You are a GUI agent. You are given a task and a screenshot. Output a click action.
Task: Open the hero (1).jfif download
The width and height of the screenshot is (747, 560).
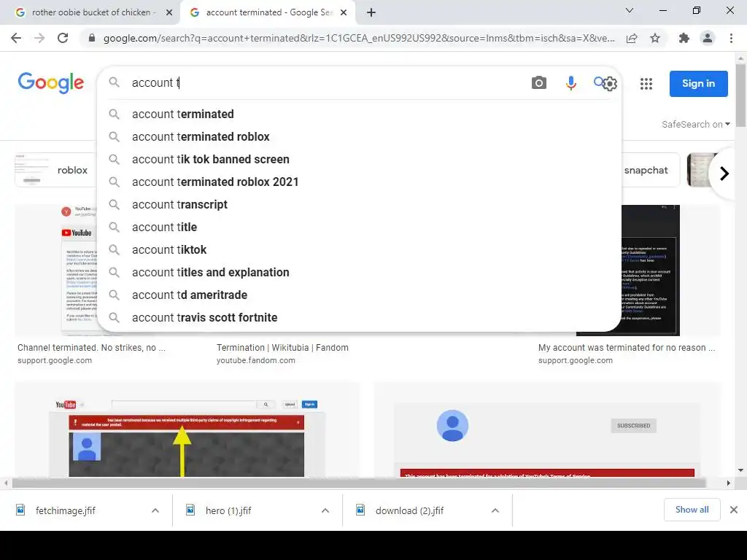point(228,510)
